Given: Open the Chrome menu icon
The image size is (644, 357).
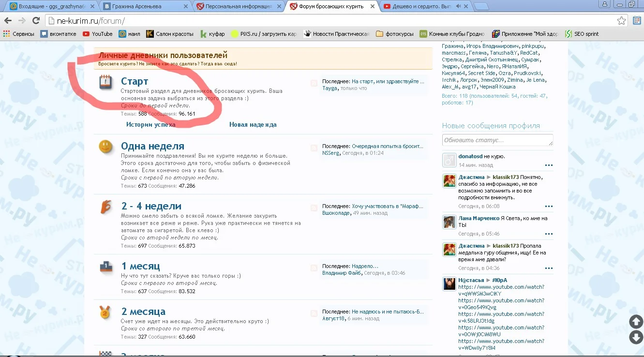Looking at the screenshot, I should pyautogui.click(x=637, y=21).
